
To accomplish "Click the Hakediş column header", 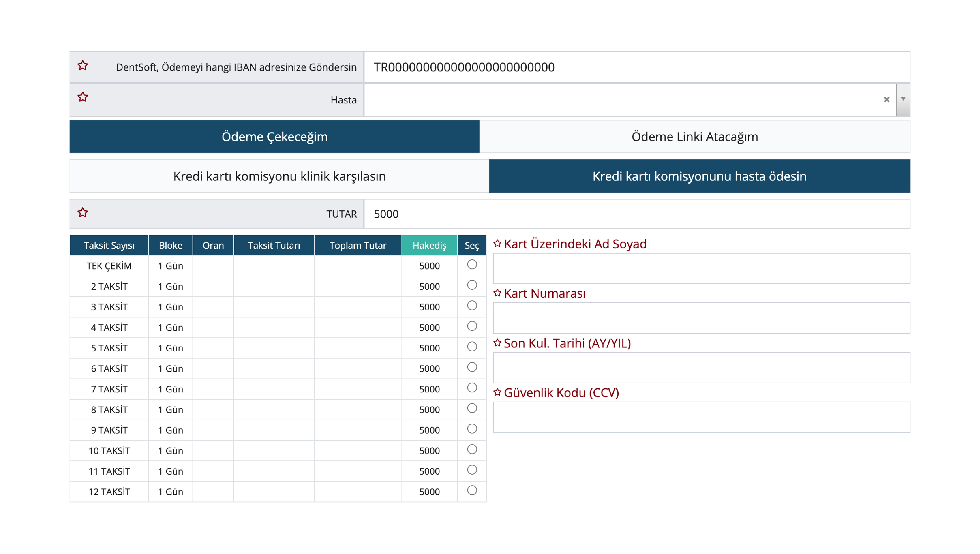I will point(429,245).
